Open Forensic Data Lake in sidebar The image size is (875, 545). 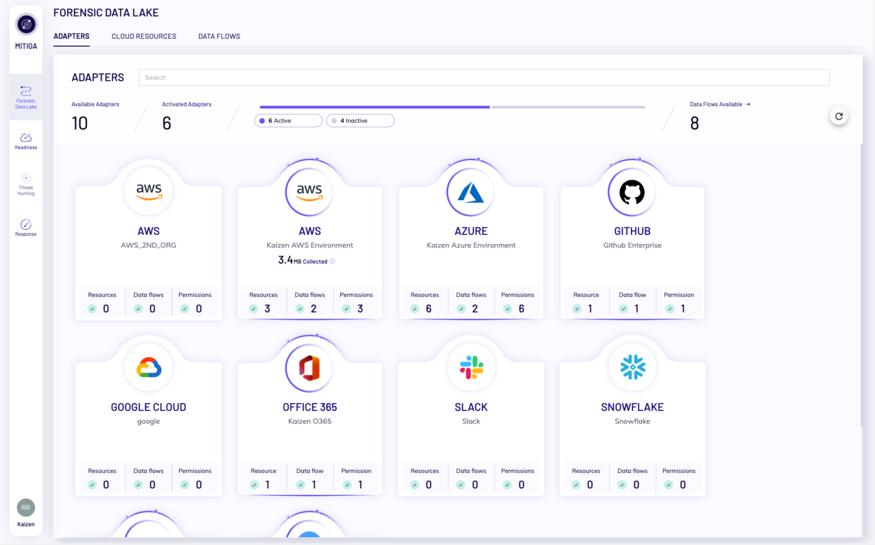click(26, 97)
